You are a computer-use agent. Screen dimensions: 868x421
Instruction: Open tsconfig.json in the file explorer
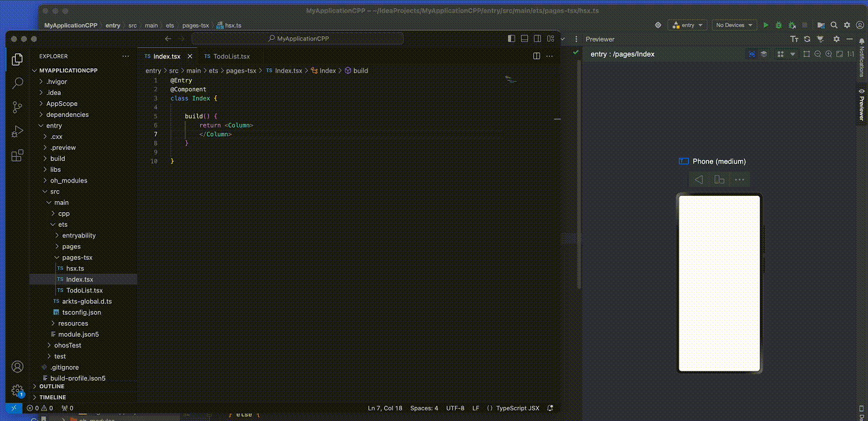pos(82,312)
